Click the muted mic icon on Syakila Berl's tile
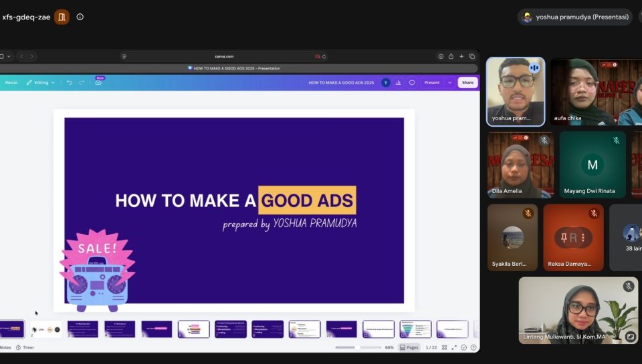 click(528, 213)
